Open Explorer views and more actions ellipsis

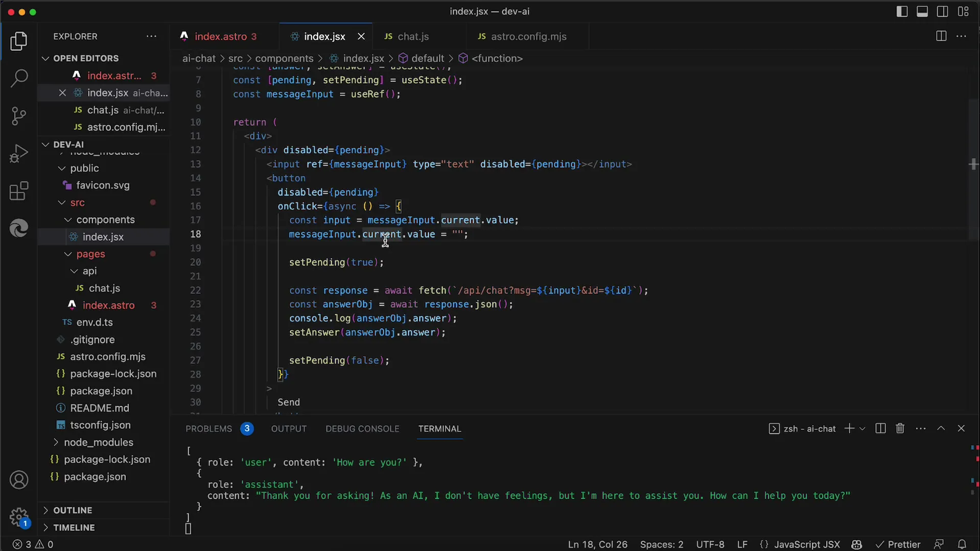tap(151, 36)
